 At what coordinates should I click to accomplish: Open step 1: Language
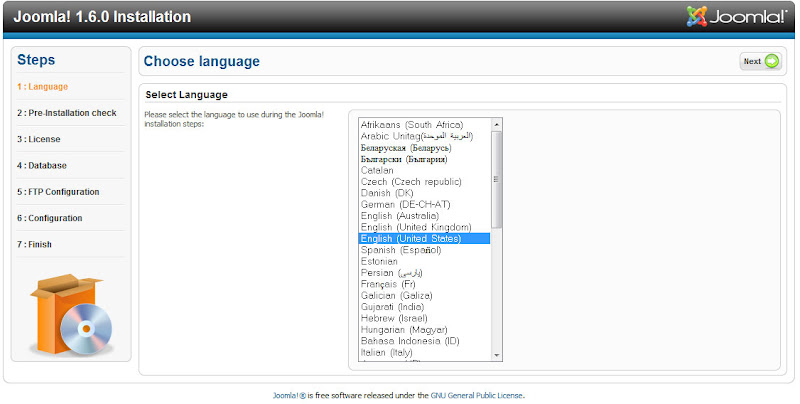pos(42,87)
